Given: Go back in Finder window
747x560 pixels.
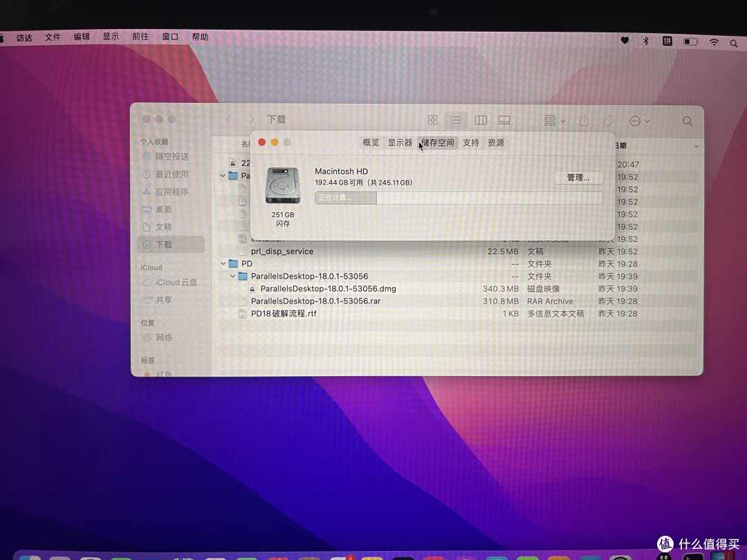Looking at the screenshot, I should pyautogui.click(x=229, y=119).
